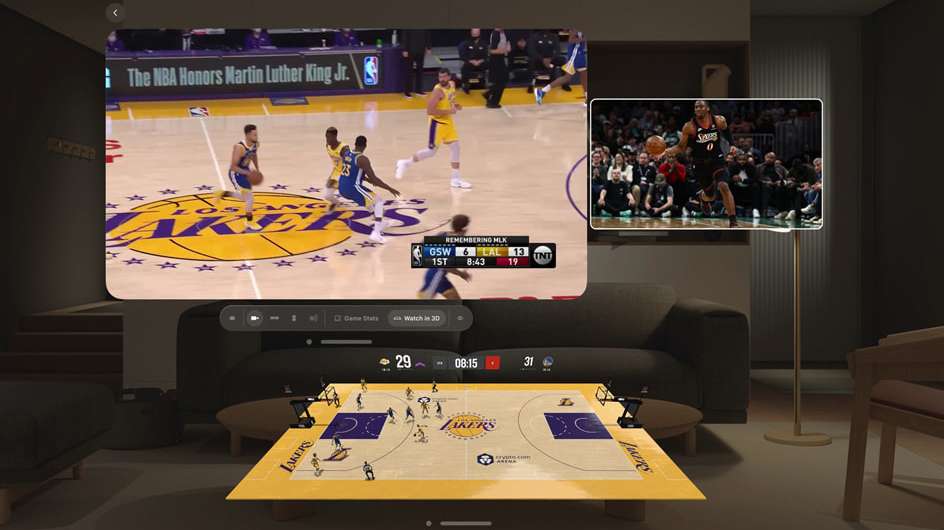
Task: Open the 76ers game video thumbnail
Action: (x=706, y=164)
